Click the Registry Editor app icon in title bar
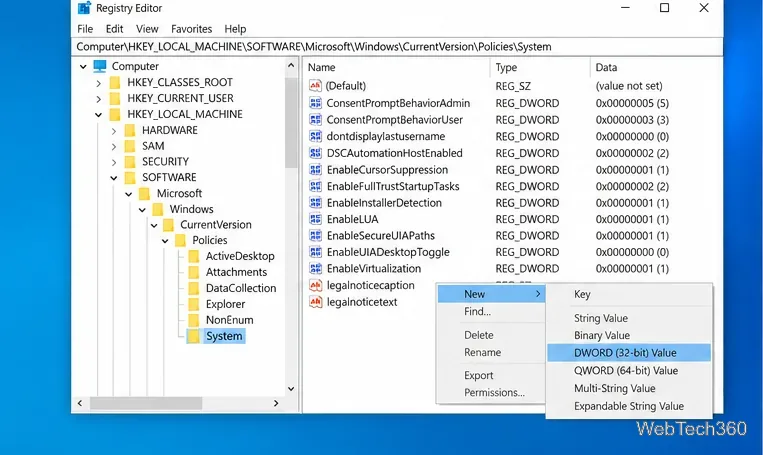763x455 pixels. coord(84,8)
